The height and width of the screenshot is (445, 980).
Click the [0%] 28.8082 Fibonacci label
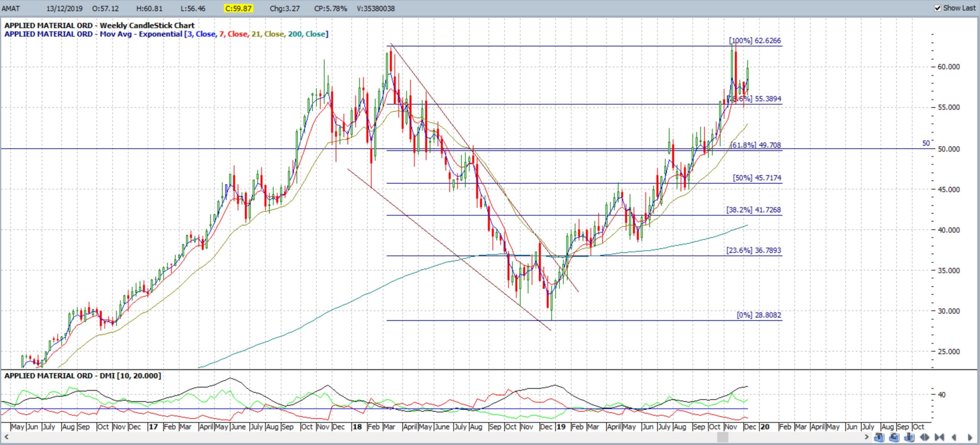coord(759,315)
